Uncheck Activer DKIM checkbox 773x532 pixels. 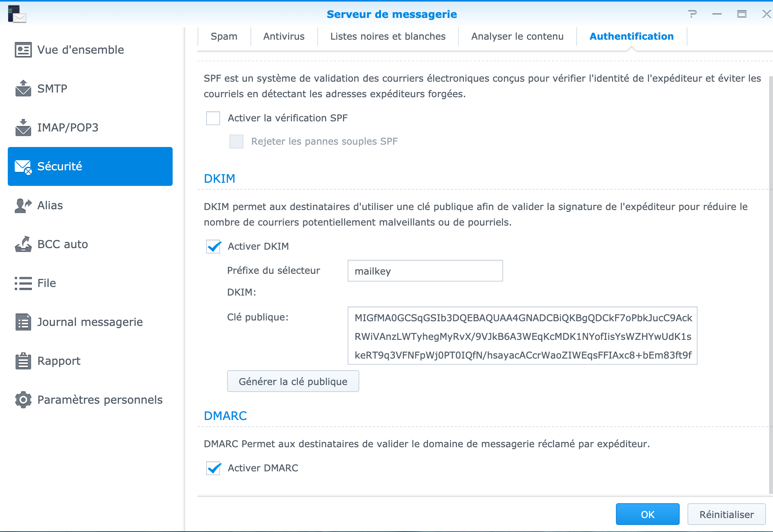(x=213, y=247)
